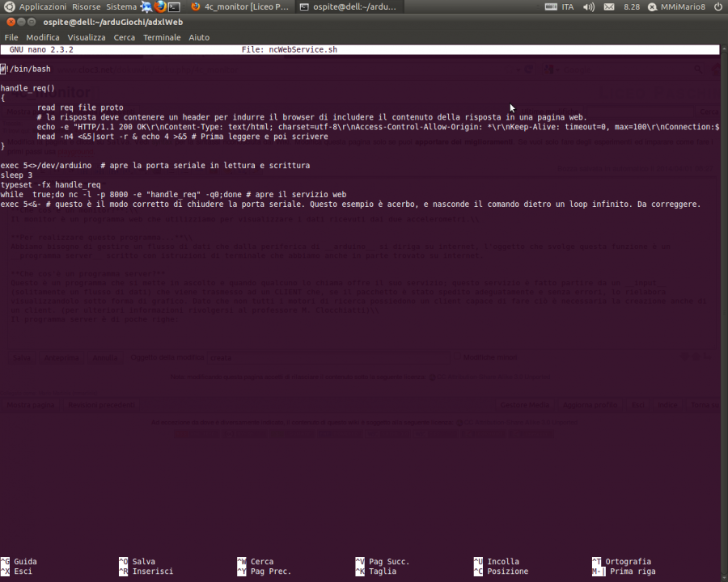Screen dimensions: 728x582
Task: Switch to 4c_monitor Firefox window in taskbar
Action: coord(240,6)
